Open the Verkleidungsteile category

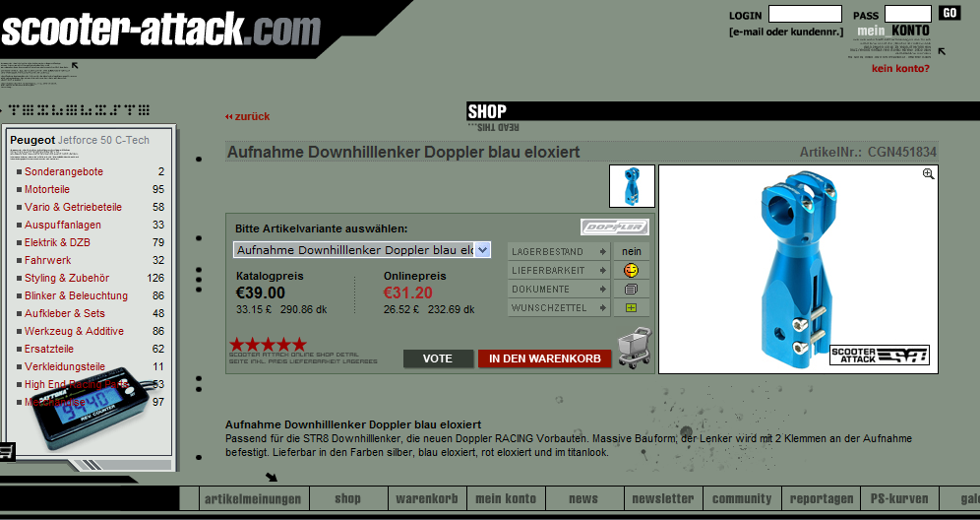64,366
